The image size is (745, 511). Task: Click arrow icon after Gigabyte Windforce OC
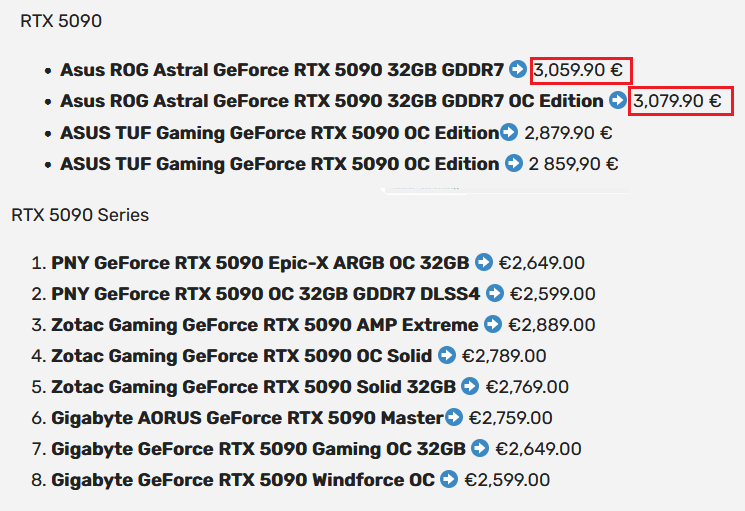(x=449, y=479)
